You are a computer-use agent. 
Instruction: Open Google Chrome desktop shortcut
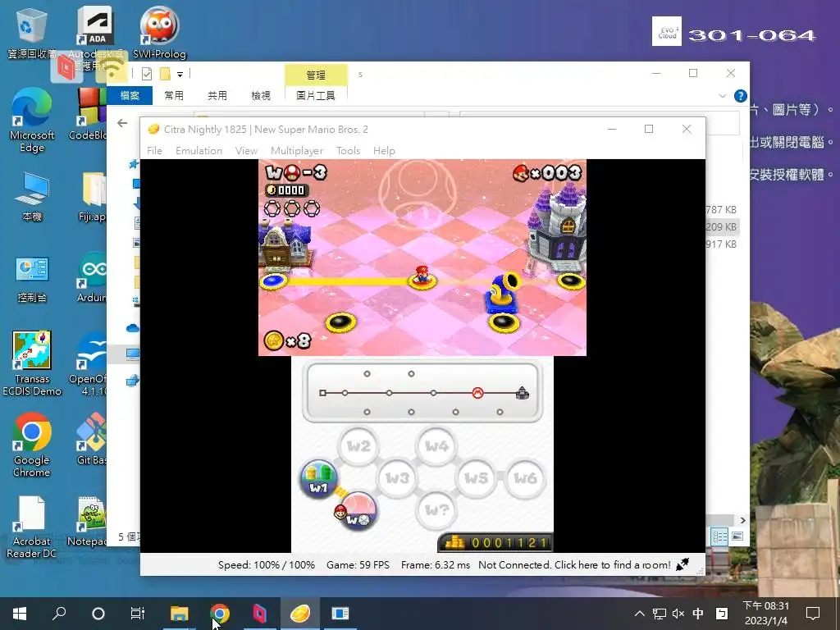(32, 445)
